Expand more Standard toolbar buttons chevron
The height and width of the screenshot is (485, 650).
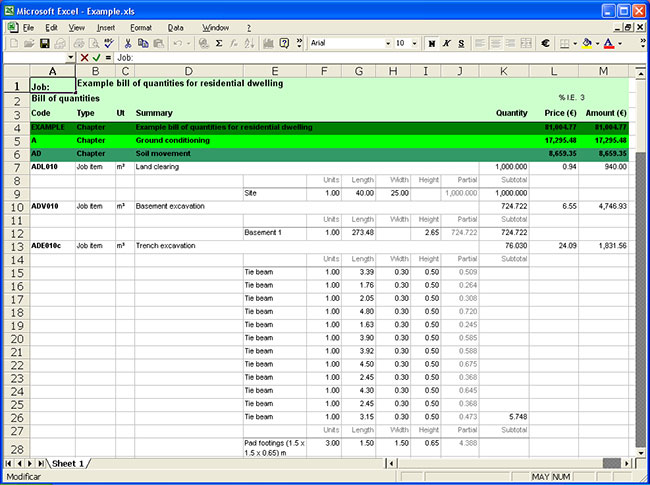click(299, 43)
